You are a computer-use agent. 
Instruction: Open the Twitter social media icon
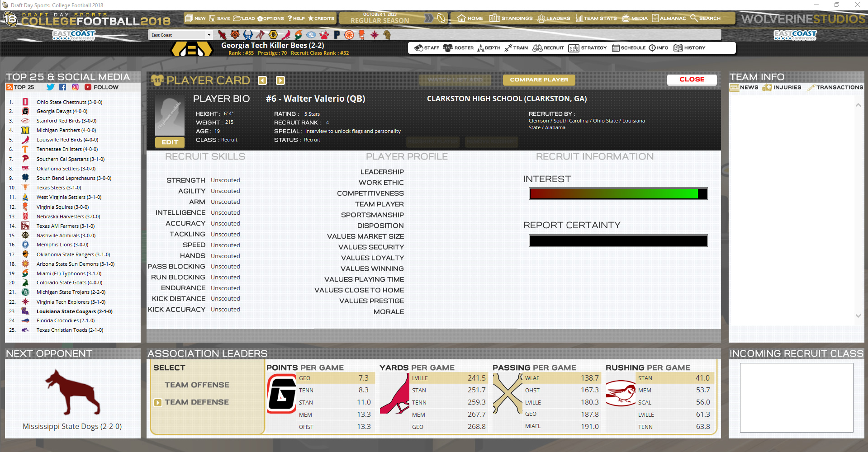tap(50, 87)
